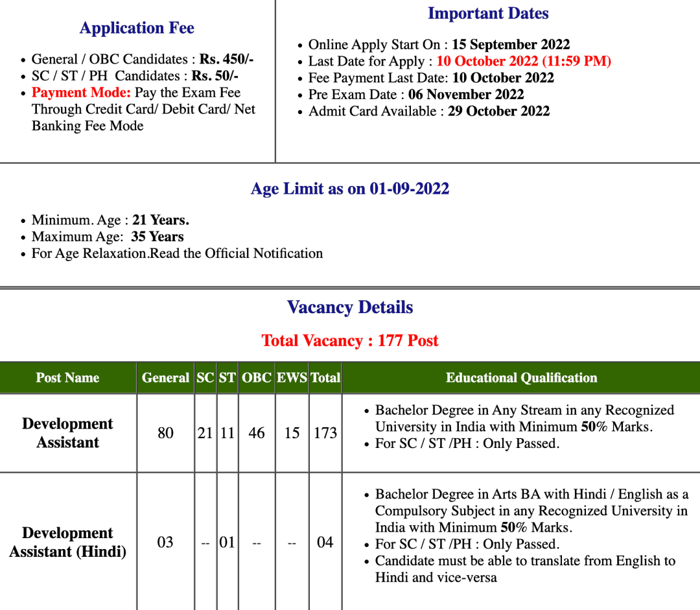The width and height of the screenshot is (700, 610).
Task: Click the Educational Qualification column header
Action: tap(521, 378)
